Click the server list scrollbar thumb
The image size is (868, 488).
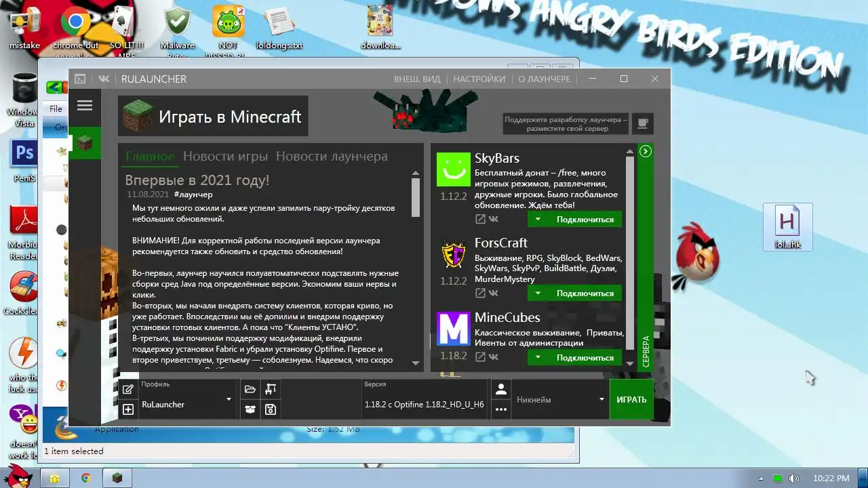click(630, 252)
